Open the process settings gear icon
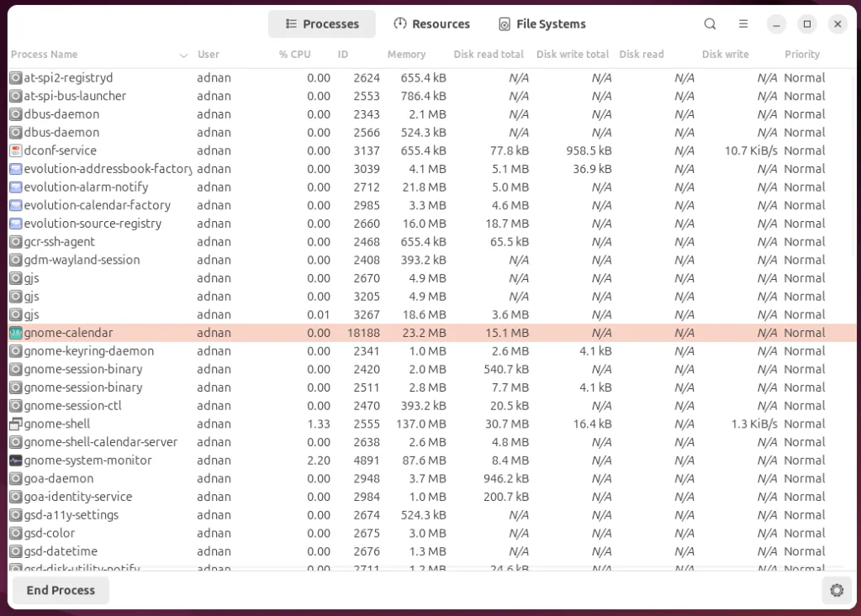 point(837,590)
